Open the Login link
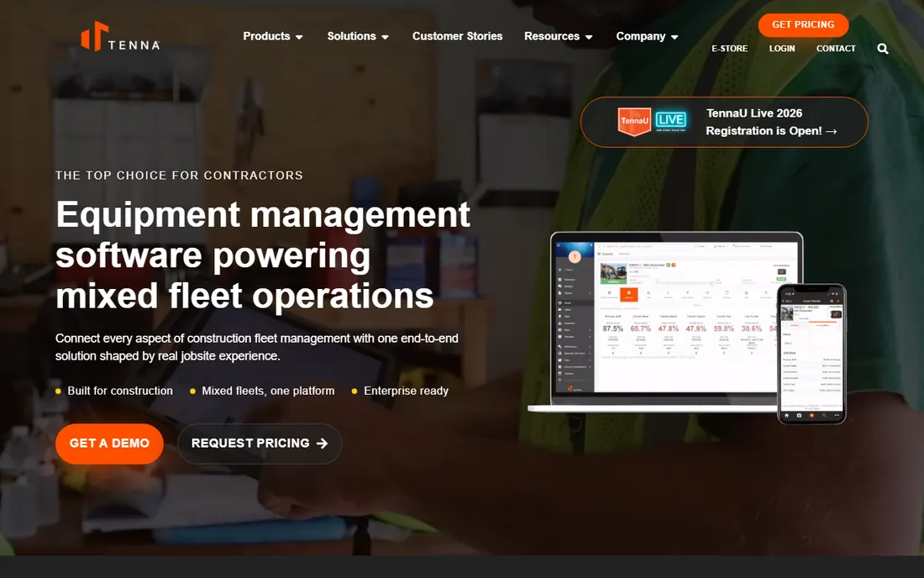This screenshot has height=578, width=924. 782,49
